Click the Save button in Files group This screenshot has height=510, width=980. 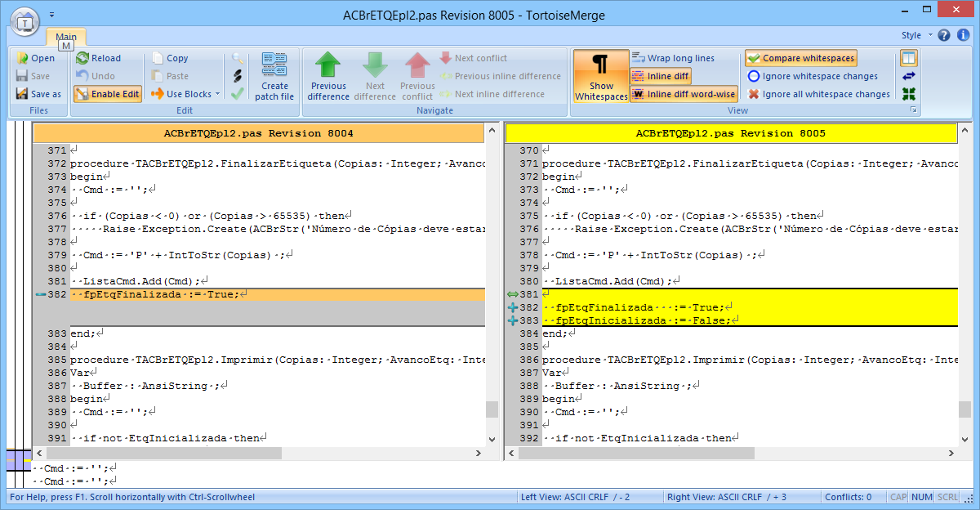[x=33, y=76]
